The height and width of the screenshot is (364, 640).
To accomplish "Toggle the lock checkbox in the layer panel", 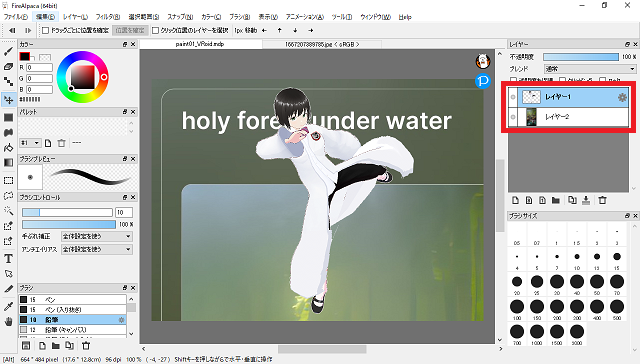I will click(602, 80).
